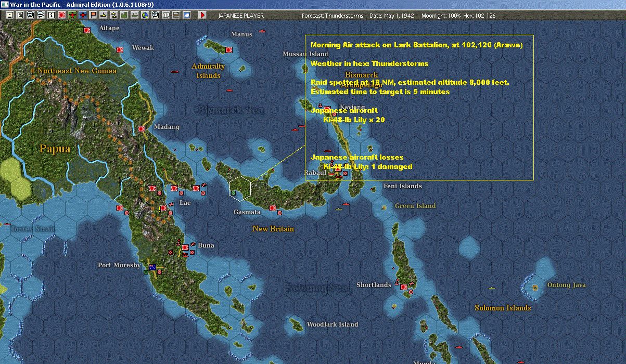Viewport: 626px width, 364px height.
Task: Select yellow ship near Green Island
Action: 339,209
